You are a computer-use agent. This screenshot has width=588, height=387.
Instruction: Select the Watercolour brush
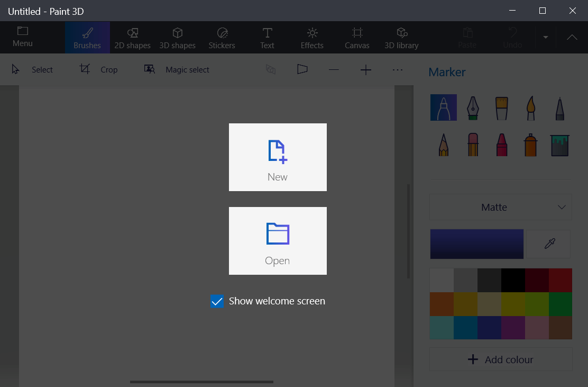[530, 107]
